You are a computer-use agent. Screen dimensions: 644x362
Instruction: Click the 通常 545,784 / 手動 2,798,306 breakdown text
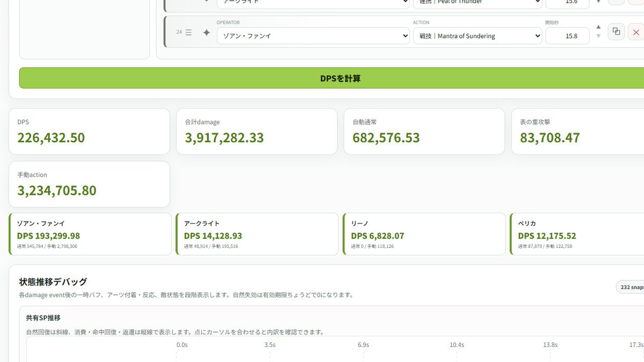(47, 247)
